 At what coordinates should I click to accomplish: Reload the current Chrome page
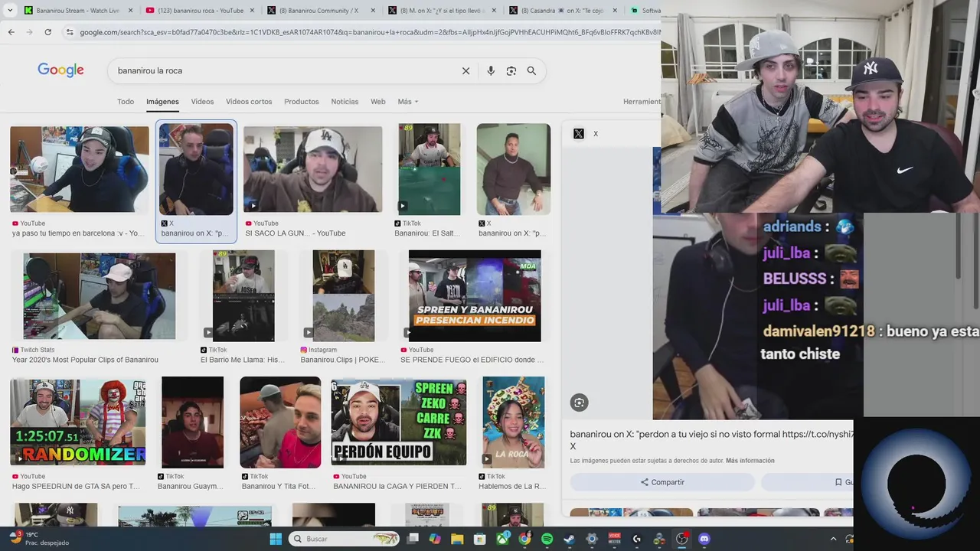(47, 32)
